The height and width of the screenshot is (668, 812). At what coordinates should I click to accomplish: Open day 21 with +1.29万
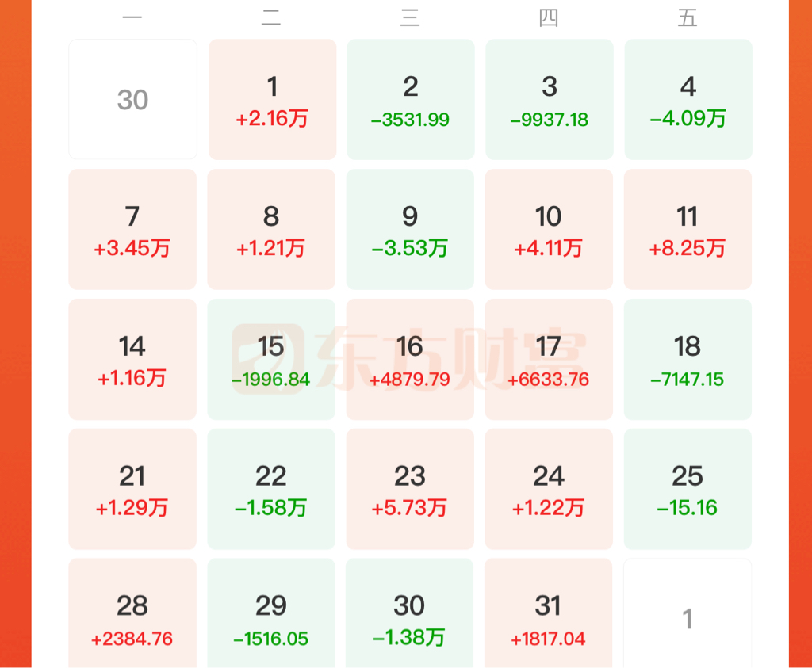tap(132, 489)
